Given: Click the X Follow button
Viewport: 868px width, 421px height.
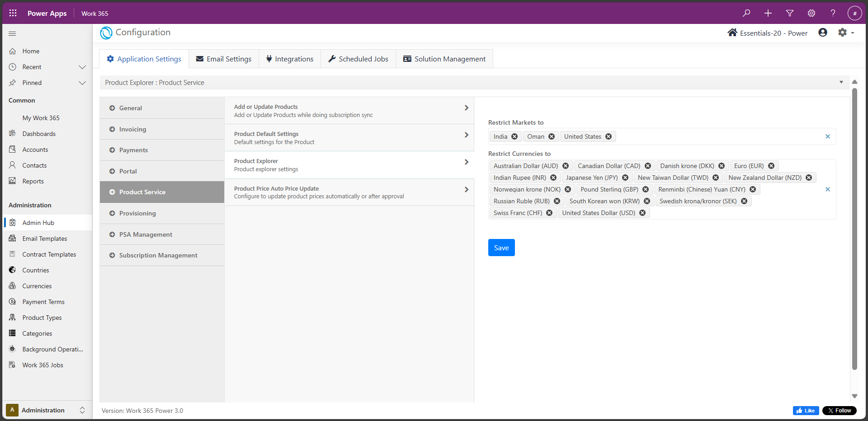Looking at the screenshot, I should pos(840,411).
